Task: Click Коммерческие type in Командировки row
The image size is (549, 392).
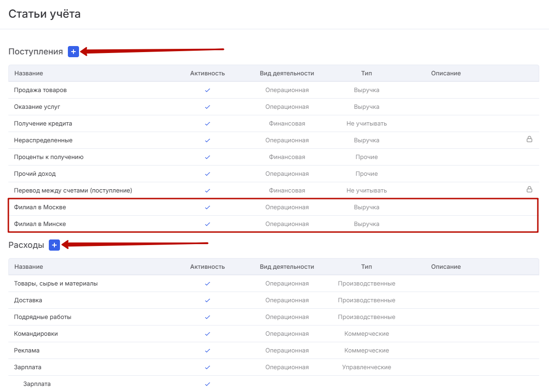Action: [367, 334]
